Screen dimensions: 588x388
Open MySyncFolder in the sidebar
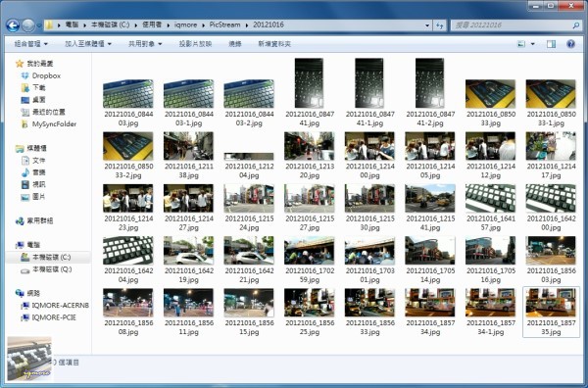pyautogui.click(x=49, y=123)
